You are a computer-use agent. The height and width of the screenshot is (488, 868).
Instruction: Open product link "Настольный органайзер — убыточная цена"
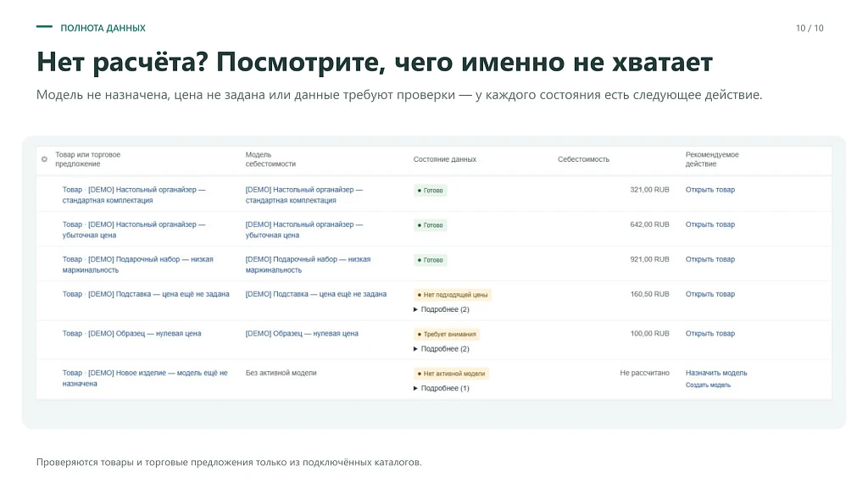point(133,230)
